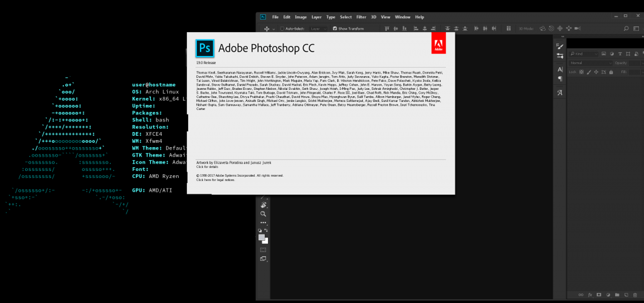644x303 pixels.
Task: Select the Zoom tool in the toolbar
Action: 264,214
